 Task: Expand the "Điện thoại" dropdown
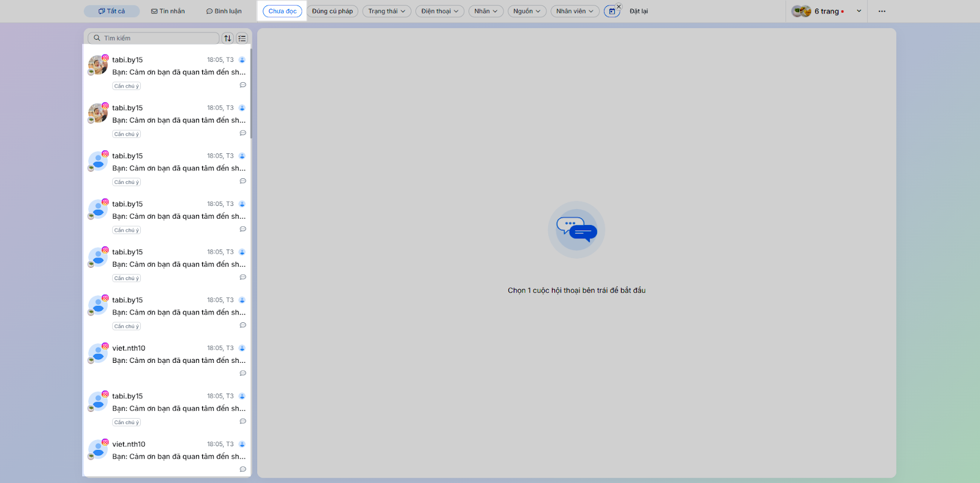[440, 11]
